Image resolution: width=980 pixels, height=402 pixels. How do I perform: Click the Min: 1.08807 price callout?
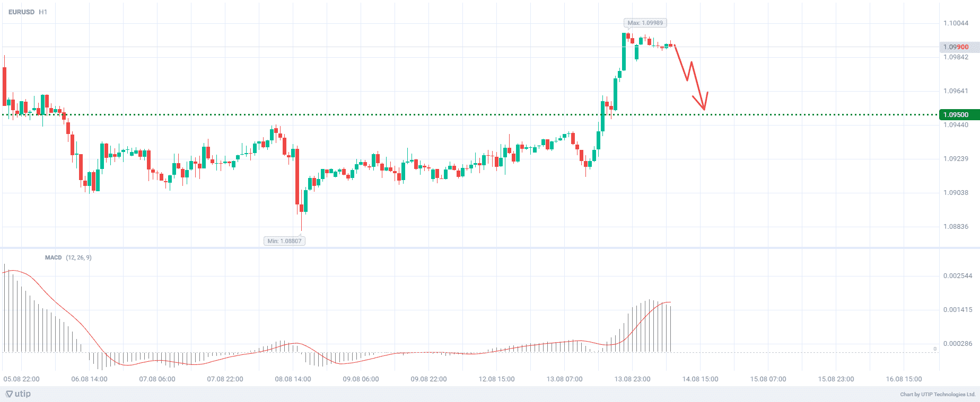284,241
